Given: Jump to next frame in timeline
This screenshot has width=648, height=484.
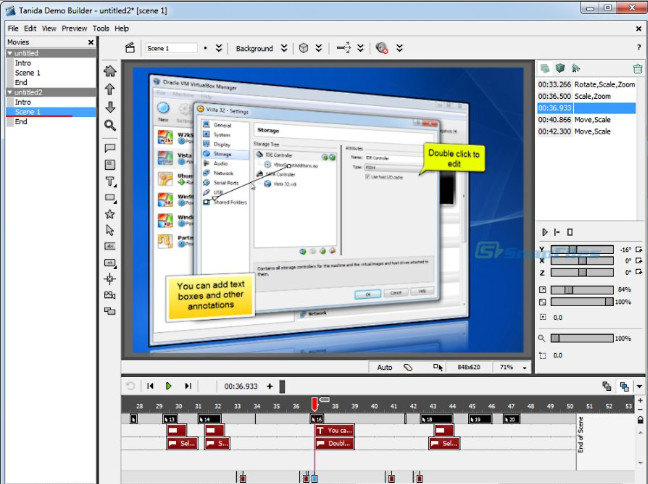Looking at the screenshot, I should coord(188,386).
